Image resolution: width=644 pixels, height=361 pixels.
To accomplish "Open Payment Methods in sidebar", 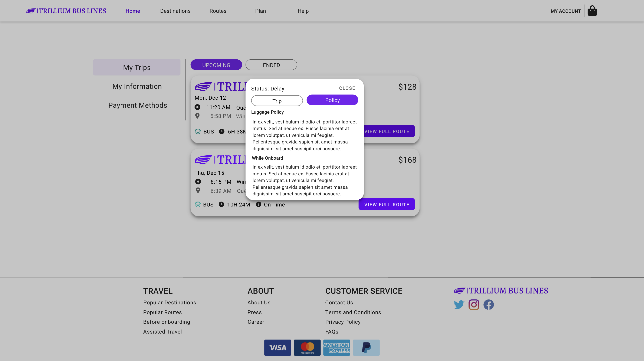I will (x=138, y=105).
